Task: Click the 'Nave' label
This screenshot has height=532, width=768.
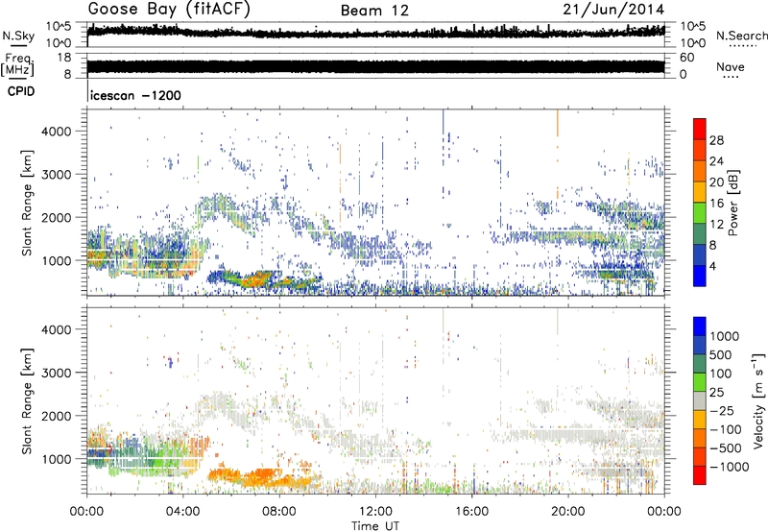Action: coord(731,66)
